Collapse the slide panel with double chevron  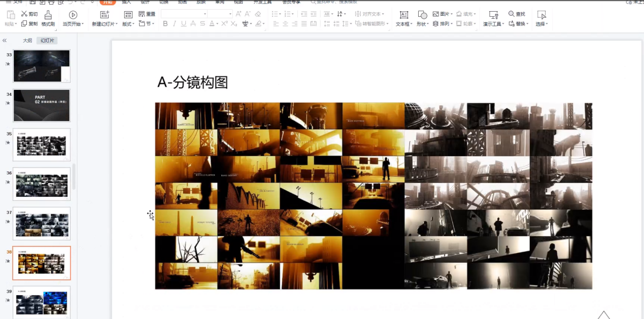point(5,41)
